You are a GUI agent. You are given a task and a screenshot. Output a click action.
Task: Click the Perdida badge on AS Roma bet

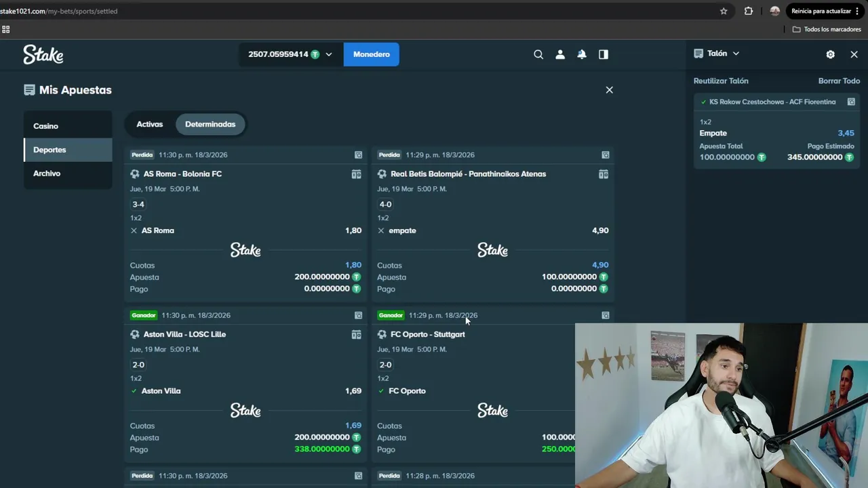pyautogui.click(x=142, y=155)
